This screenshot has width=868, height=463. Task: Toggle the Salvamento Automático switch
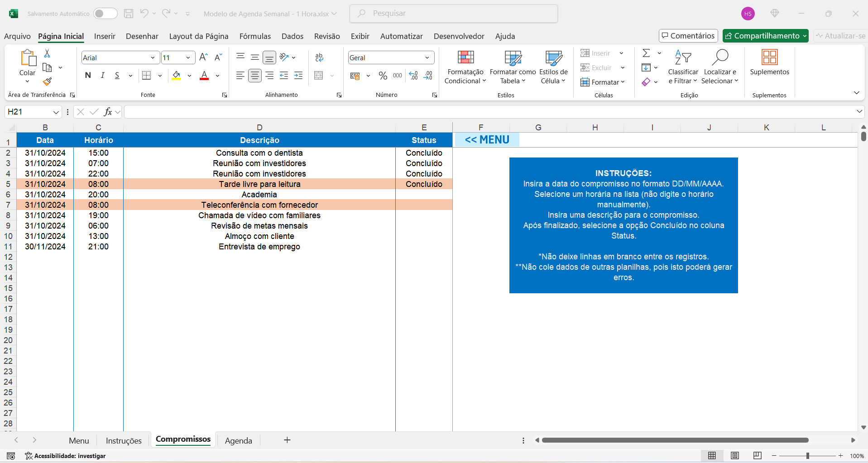pos(105,14)
